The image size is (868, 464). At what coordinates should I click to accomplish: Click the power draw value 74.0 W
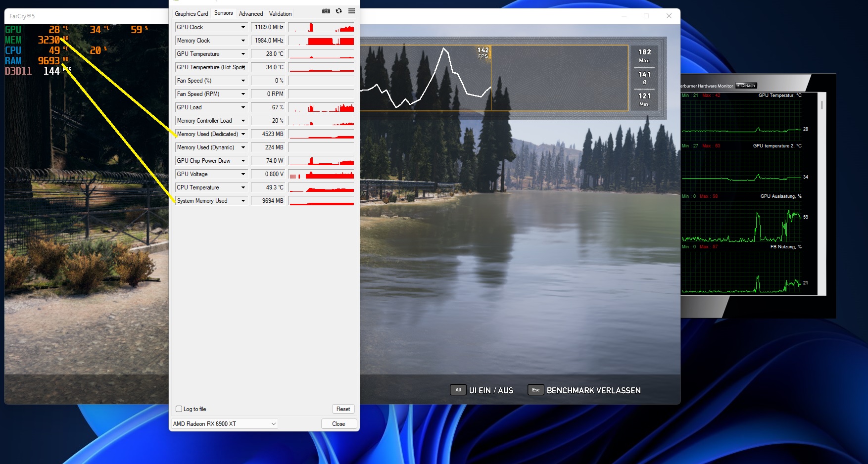[268, 161]
